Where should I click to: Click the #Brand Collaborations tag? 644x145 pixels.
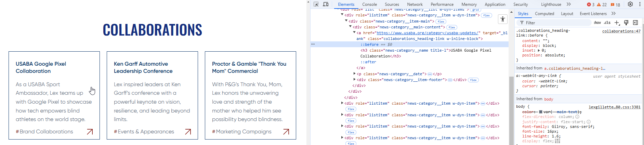tap(44, 132)
